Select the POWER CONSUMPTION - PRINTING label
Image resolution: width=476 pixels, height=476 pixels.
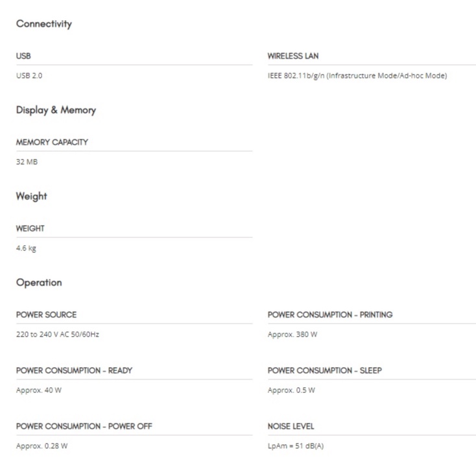tap(330, 315)
